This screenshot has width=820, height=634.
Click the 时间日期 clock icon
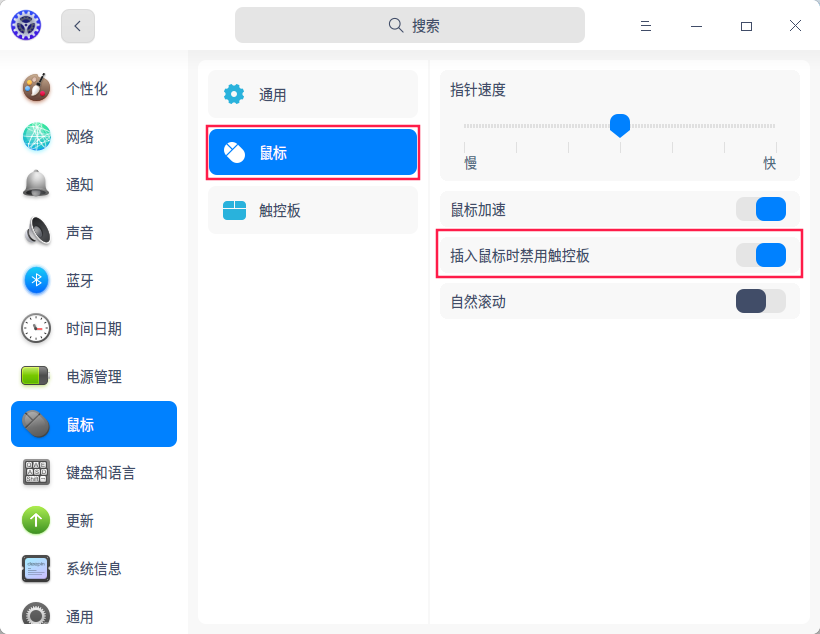36,328
